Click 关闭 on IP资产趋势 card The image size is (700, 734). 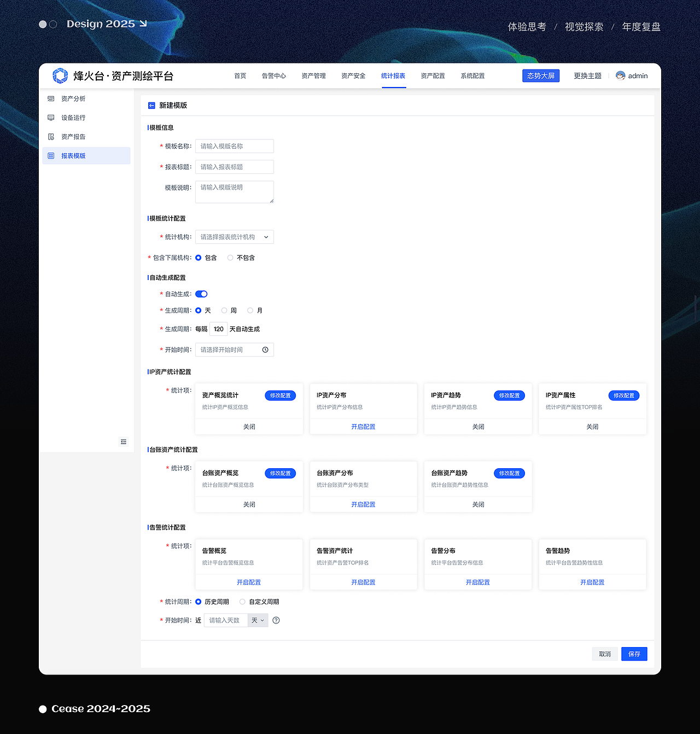click(478, 427)
